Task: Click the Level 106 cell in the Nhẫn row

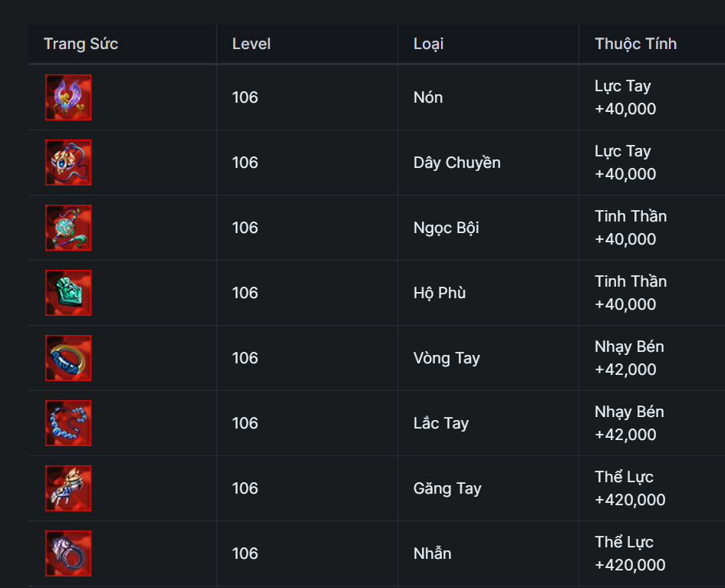Action: [x=245, y=554]
